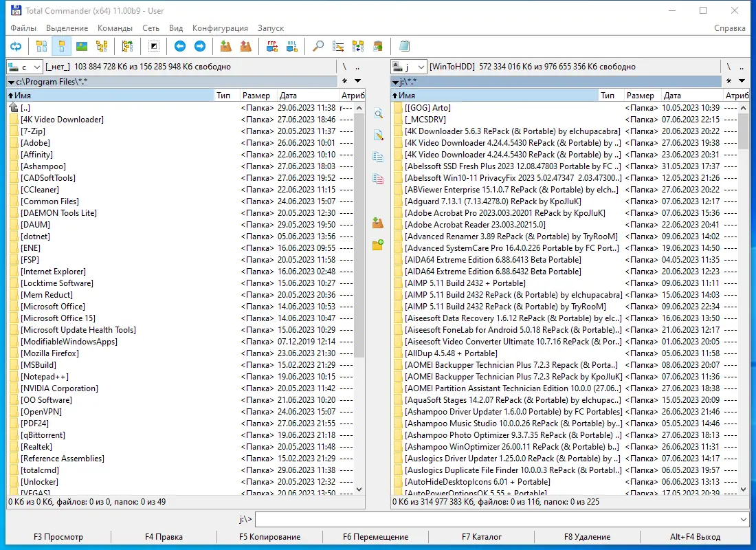Go back with blue left arrow
The width and height of the screenshot is (756, 550).
pyautogui.click(x=180, y=46)
